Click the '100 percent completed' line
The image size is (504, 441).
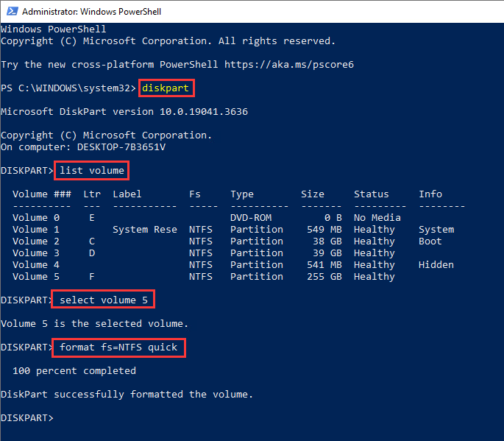point(74,371)
